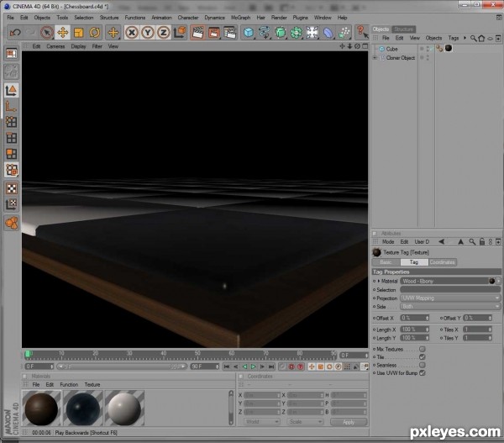Play the animation backwards

click(244, 367)
